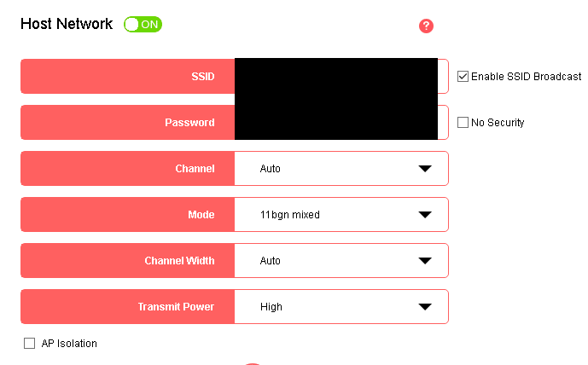Click the Auto value in Channel Width

click(x=270, y=261)
